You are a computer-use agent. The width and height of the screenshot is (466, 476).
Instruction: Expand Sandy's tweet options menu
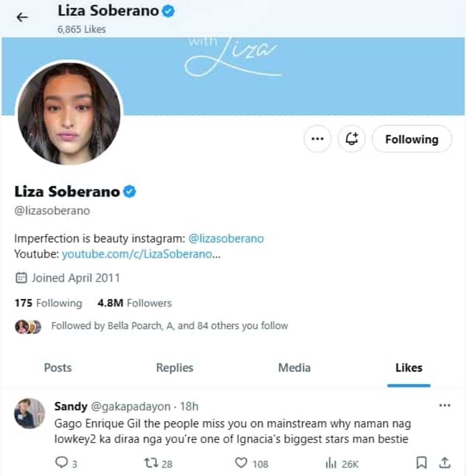444,405
